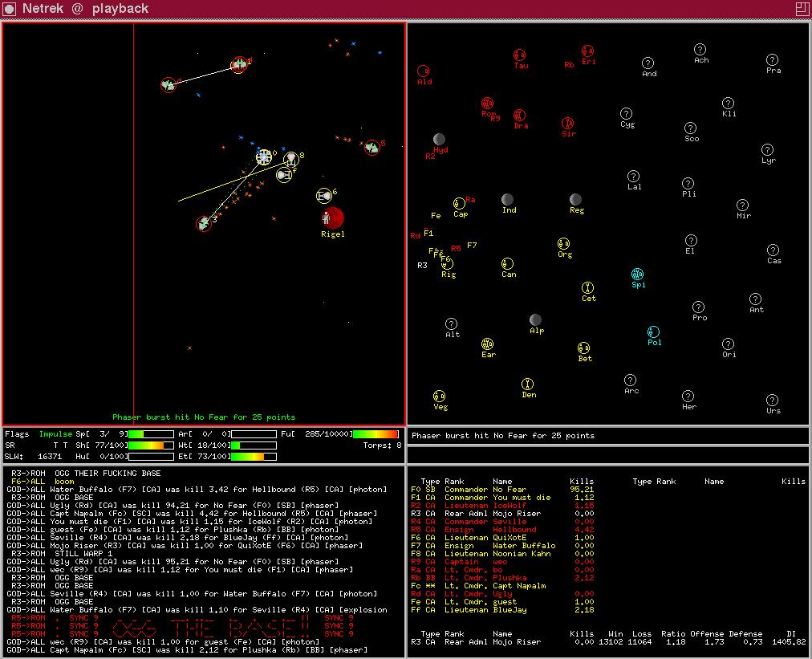Viewport: 812px width, 659px height.
Task: Click the Alp planet on galactic map
Action: 535,319
